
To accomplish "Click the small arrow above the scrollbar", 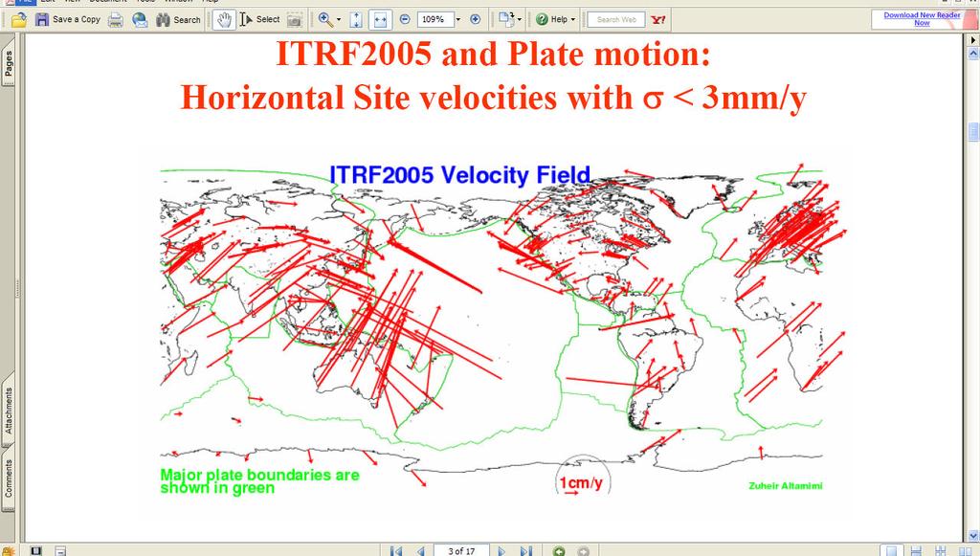I will [973, 40].
